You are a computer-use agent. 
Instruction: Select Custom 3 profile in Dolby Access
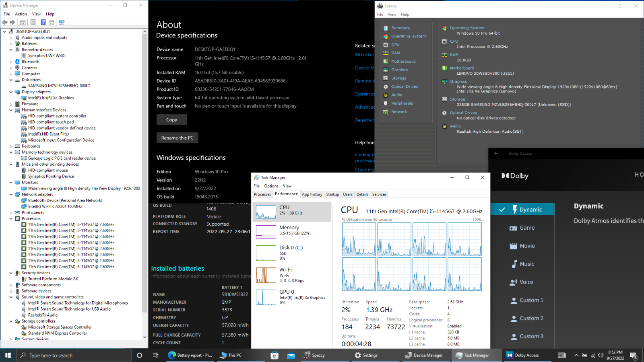522,336
